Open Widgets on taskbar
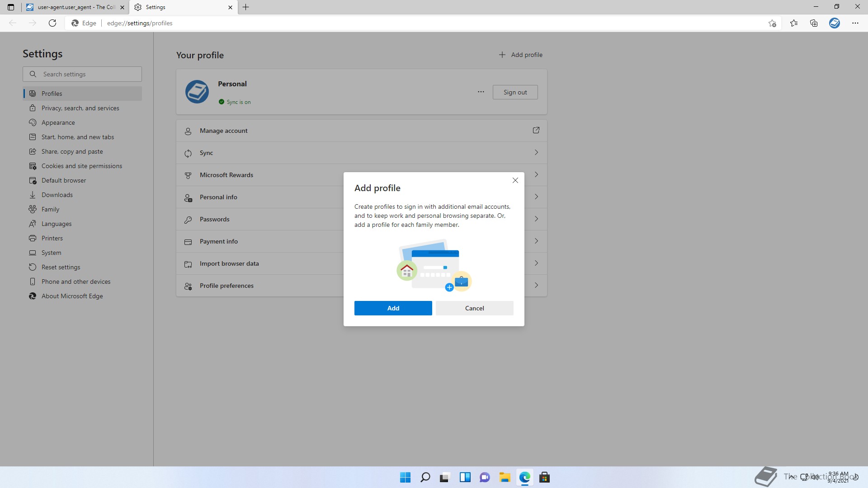This screenshot has width=868, height=488. (x=465, y=477)
